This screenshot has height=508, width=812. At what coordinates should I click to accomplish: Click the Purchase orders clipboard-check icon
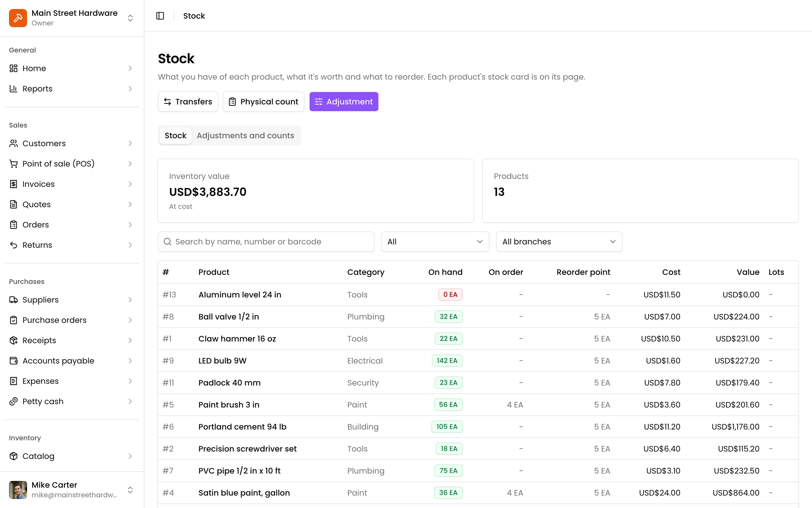14,320
